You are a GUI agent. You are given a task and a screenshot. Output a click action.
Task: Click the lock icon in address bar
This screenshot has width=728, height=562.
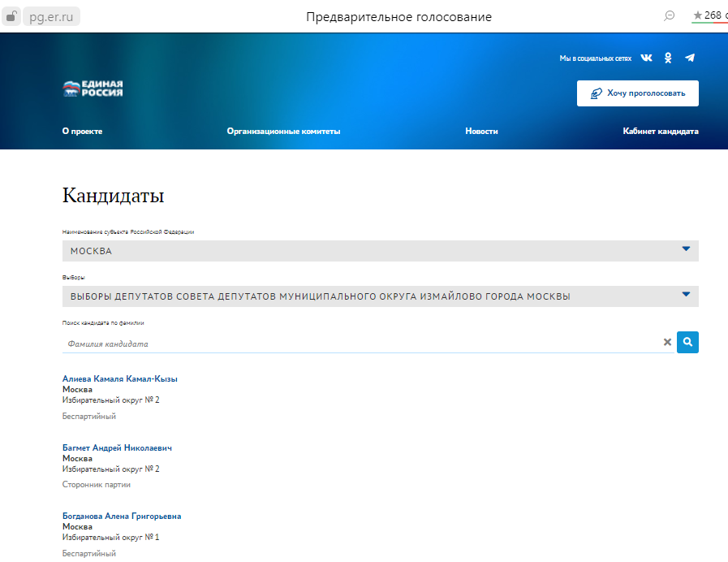click(11, 17)
